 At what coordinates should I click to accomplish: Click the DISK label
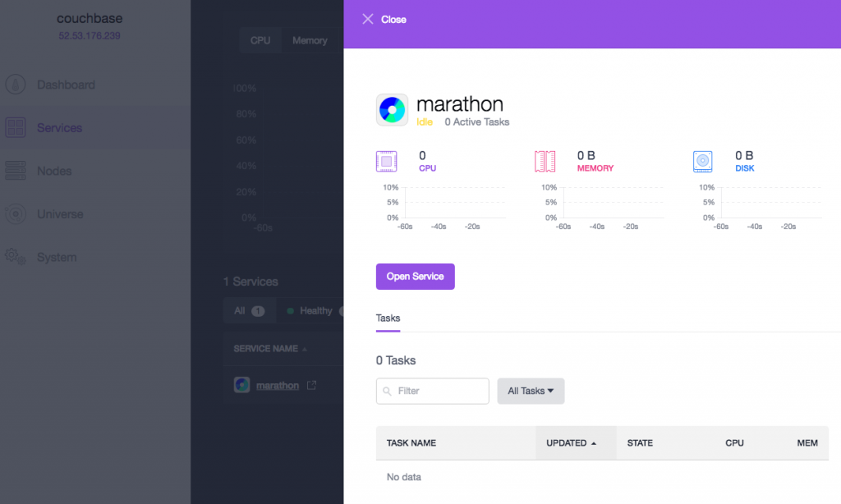pyautogui.click(x=744, y=167)
